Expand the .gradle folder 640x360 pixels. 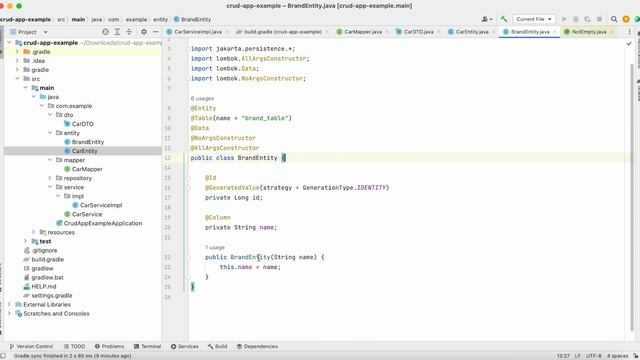[18, 52]
